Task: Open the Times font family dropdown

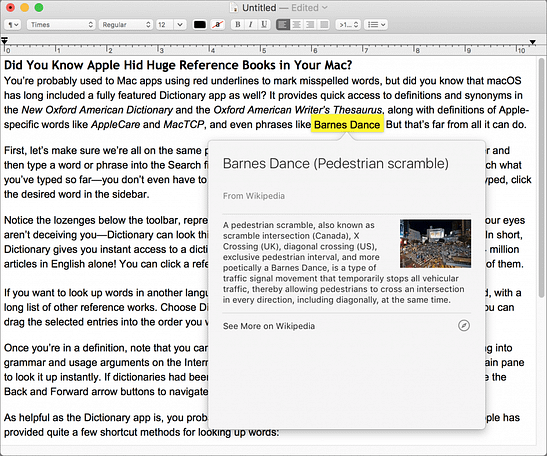Action: point(61,24)
